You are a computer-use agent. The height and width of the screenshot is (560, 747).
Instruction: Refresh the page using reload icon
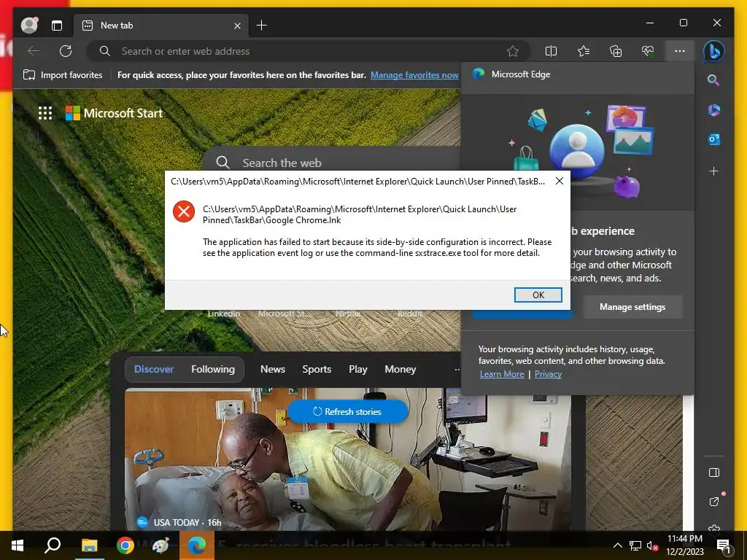click(66, 51)
